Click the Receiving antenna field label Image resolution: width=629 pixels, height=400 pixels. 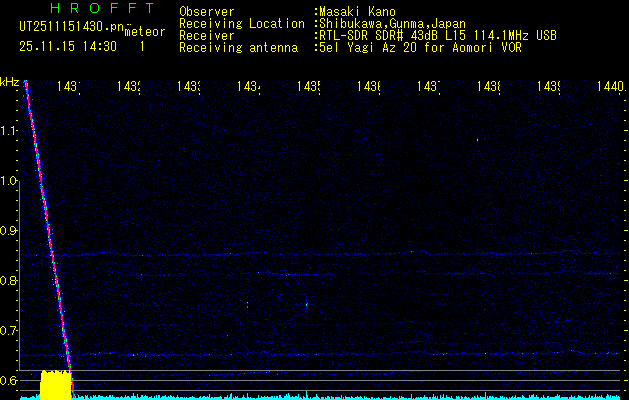[x=238, y=47]
